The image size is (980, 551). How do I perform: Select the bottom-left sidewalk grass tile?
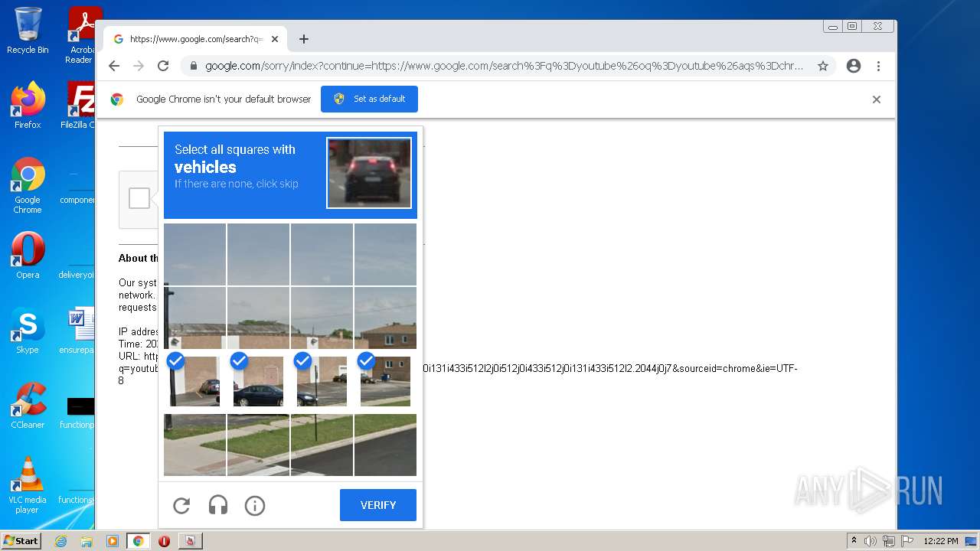[x=194, y=445]
